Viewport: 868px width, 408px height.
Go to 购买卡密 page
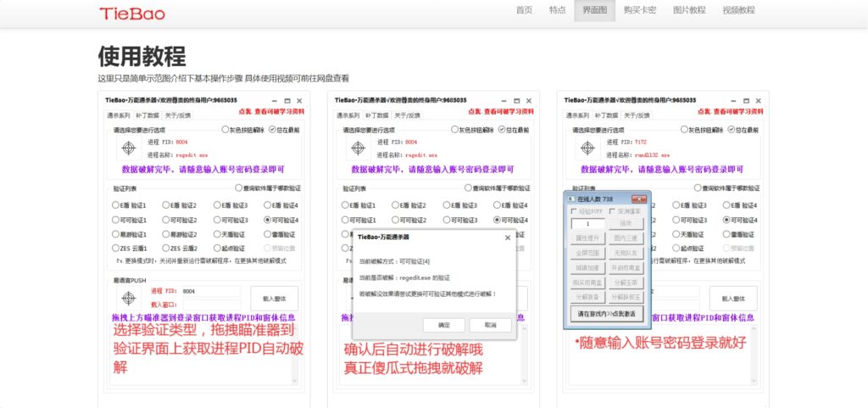click(640, 10)
